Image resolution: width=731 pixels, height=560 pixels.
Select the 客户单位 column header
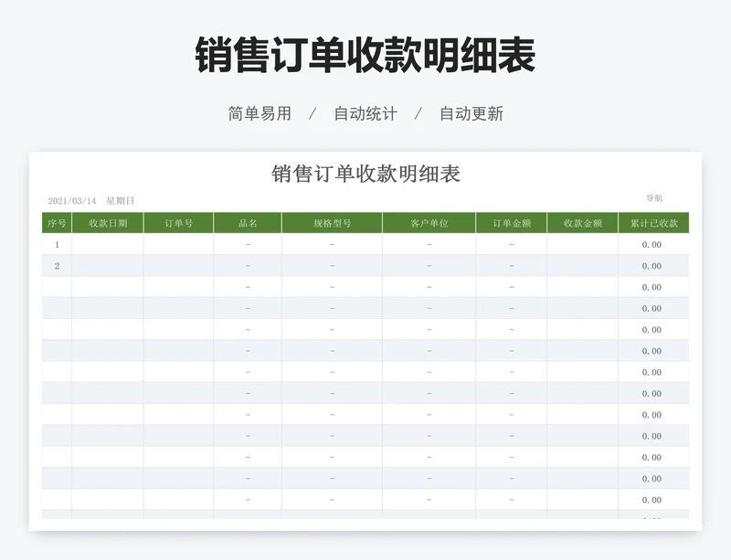429,223
